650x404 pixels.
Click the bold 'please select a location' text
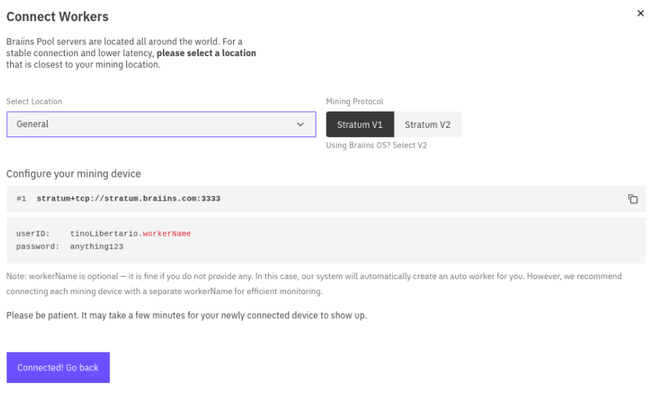206,53
